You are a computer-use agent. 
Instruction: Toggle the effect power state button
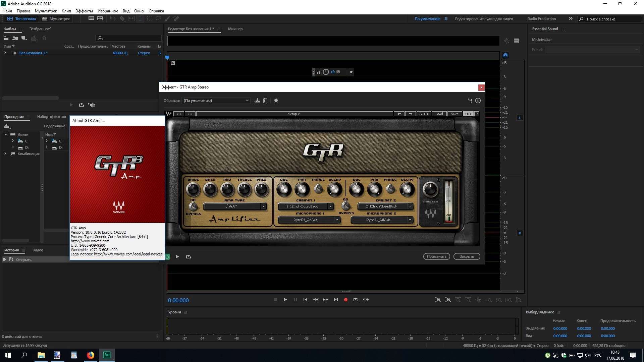pyautogui.click(x=167, y=256)
